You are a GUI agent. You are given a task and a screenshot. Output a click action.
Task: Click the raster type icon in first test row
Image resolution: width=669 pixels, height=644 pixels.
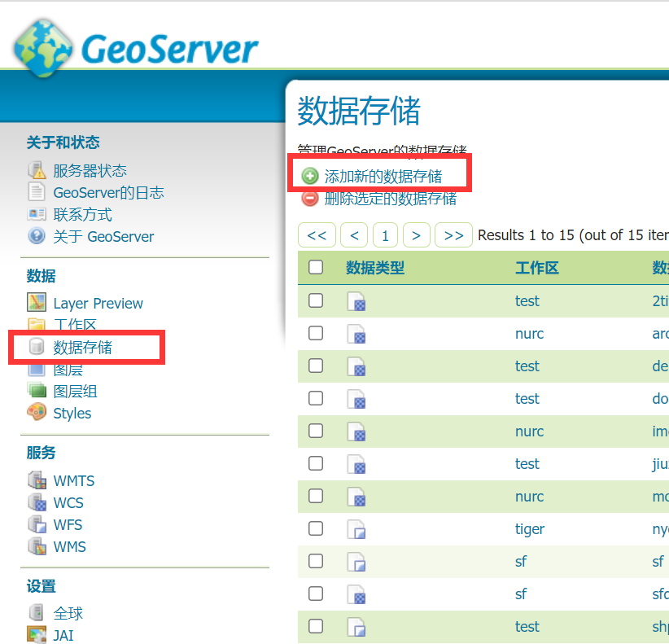point(356,301)
